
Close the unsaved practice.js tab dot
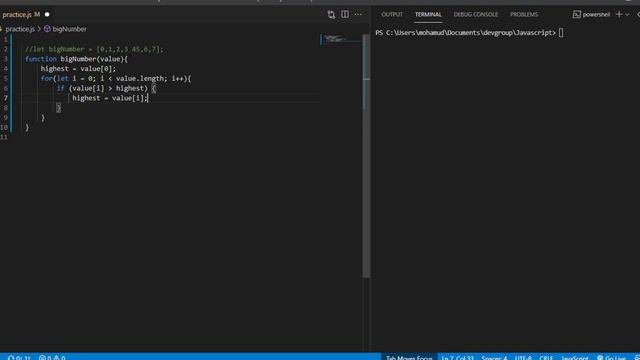47,14
